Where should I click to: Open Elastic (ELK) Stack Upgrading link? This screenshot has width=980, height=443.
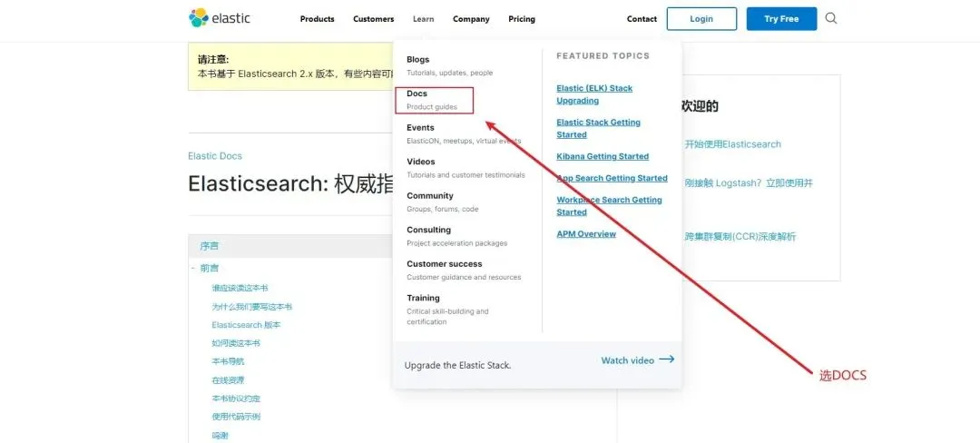click(x=594, y=94)
